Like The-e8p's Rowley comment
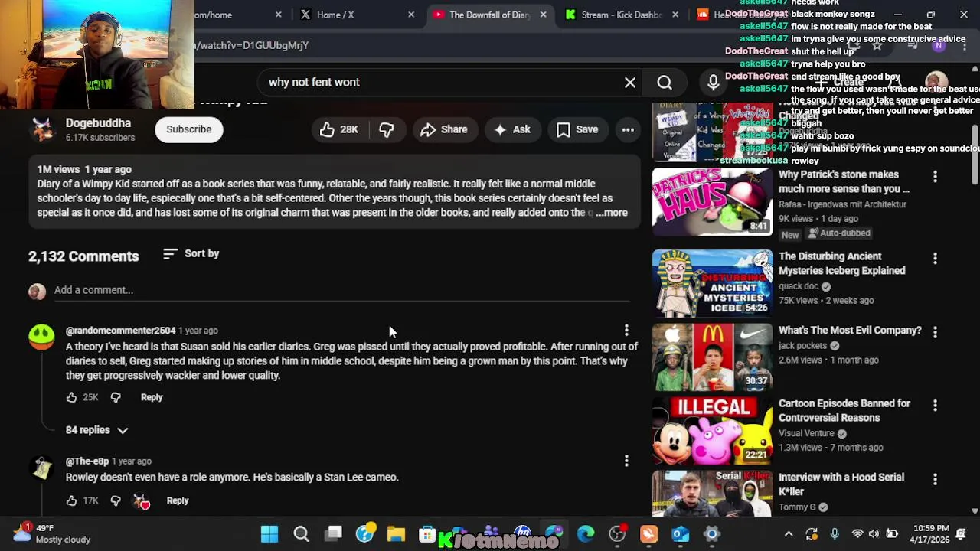Viewport: 980px width, 551px height. point(71,500)
